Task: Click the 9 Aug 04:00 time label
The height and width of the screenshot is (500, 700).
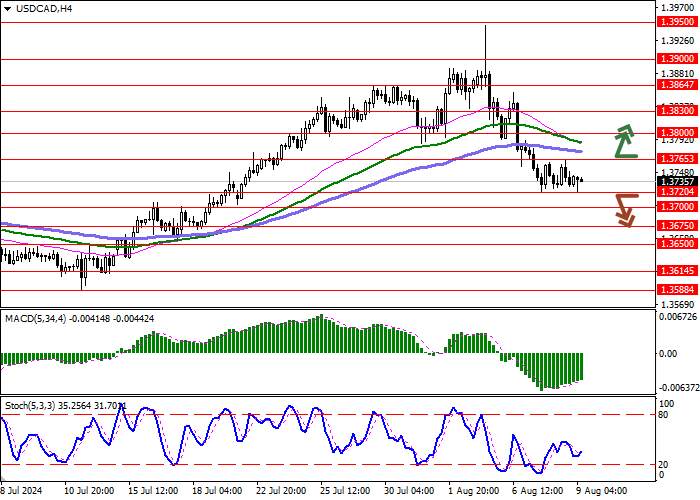Action: pyautogui.click(x=600, y=491)
